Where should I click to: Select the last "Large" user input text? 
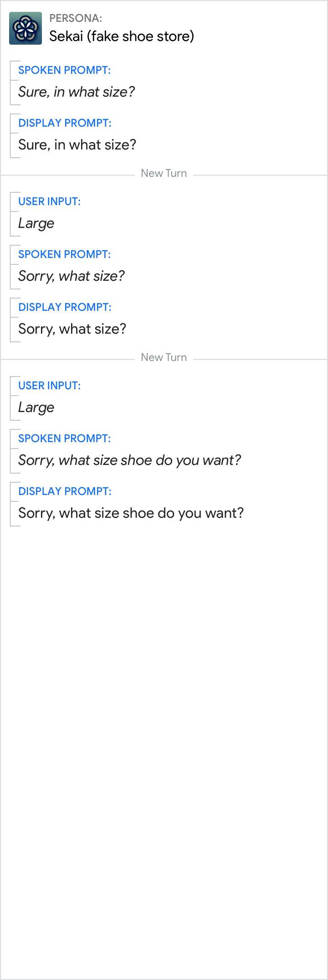pyautogui.click(x=36, y=407)
